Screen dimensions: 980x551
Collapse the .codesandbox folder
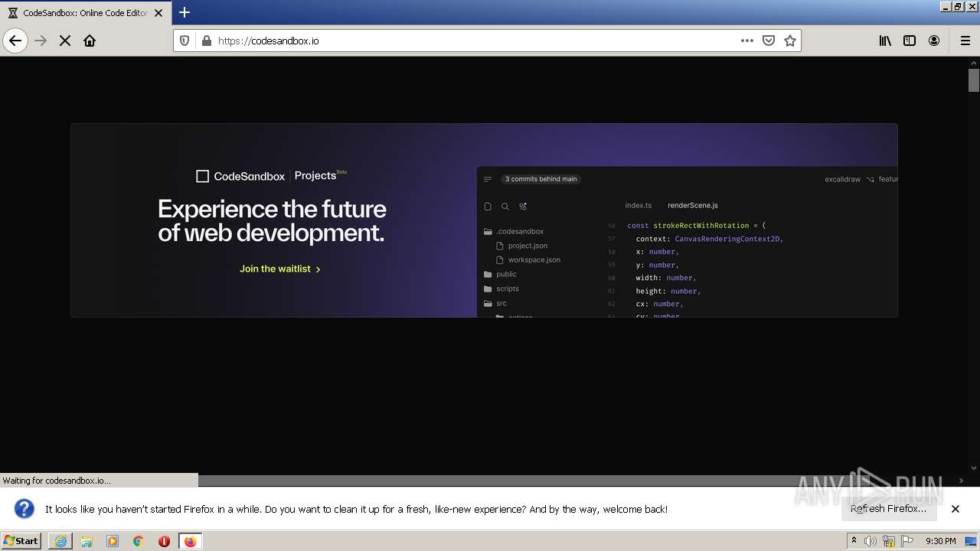pyautogui.click(x=514, y=231)
